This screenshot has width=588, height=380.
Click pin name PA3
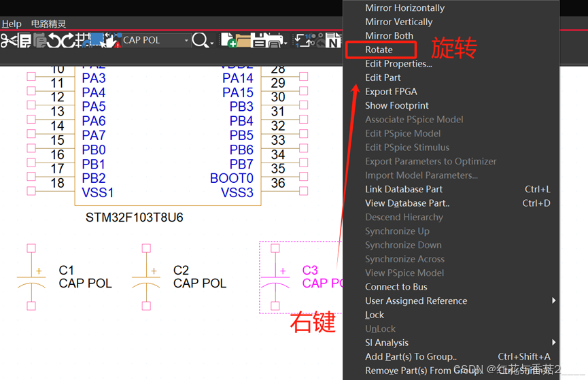(94, 78)
